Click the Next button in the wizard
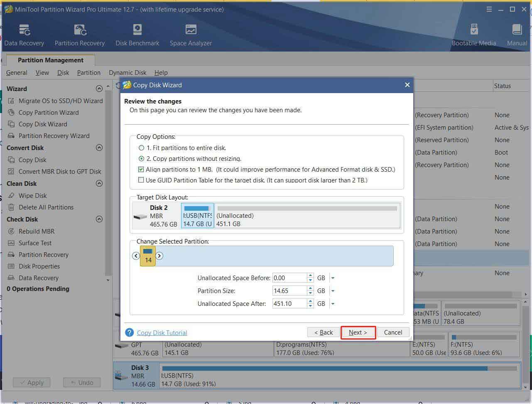 pos(358,332)
